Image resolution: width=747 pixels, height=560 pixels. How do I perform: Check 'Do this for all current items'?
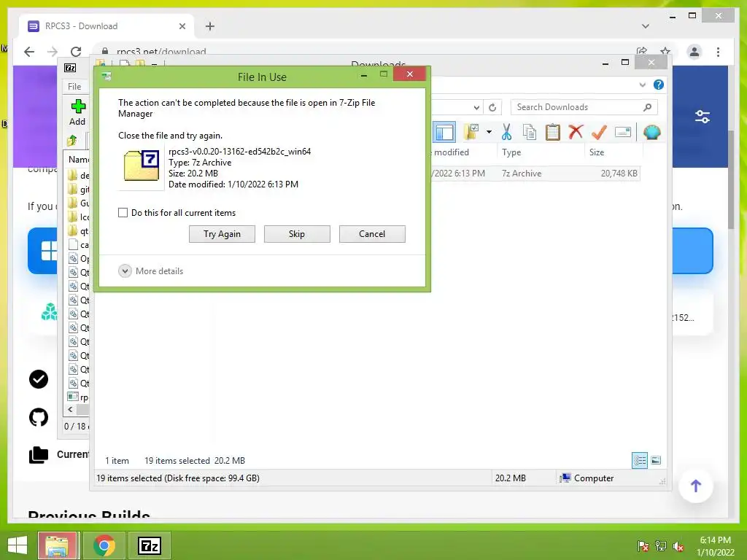pos(123,212)
